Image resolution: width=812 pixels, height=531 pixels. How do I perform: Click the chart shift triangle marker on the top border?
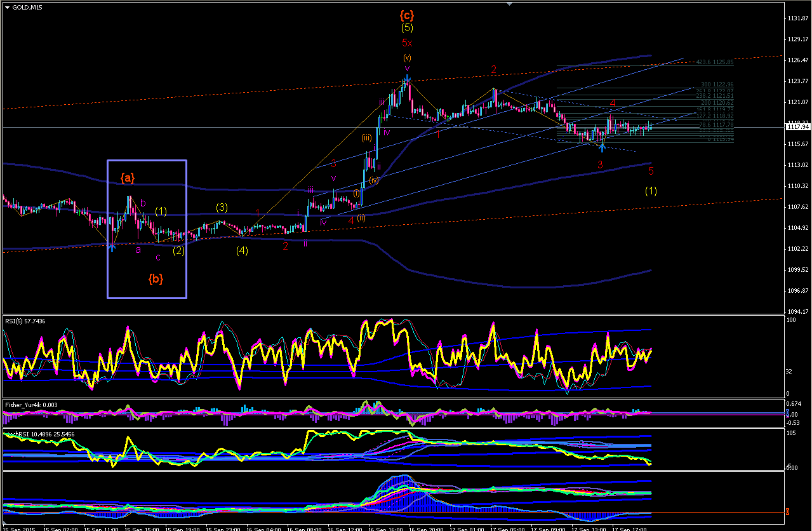coord(509,4)
